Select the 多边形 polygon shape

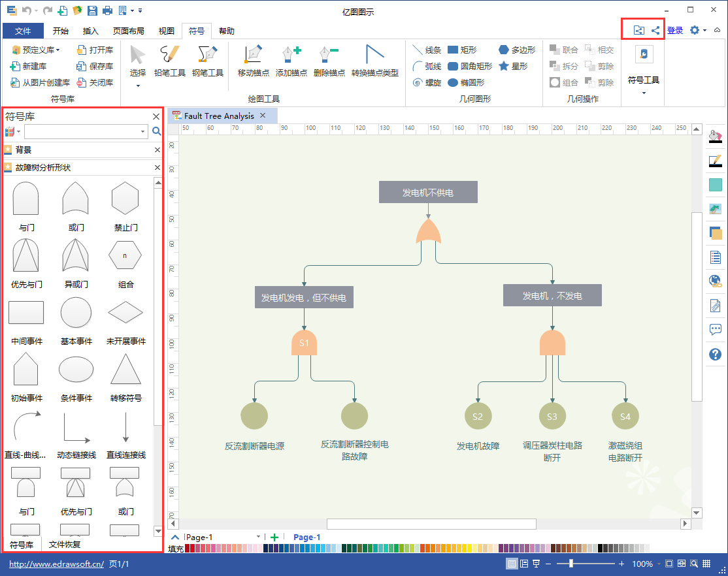point(517,50)
